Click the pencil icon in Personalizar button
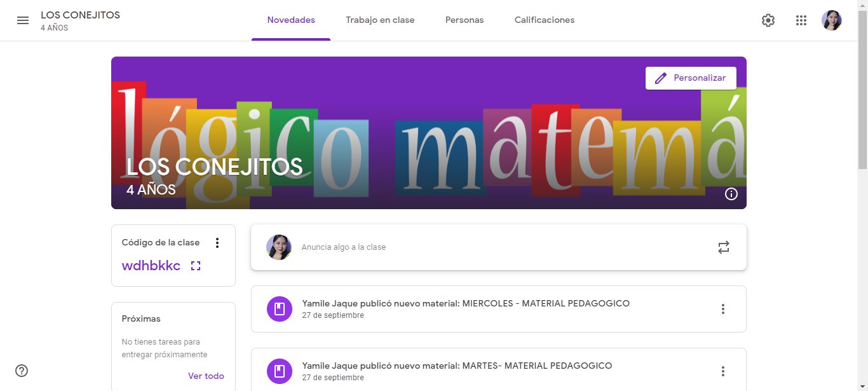 tap(661, 78)
